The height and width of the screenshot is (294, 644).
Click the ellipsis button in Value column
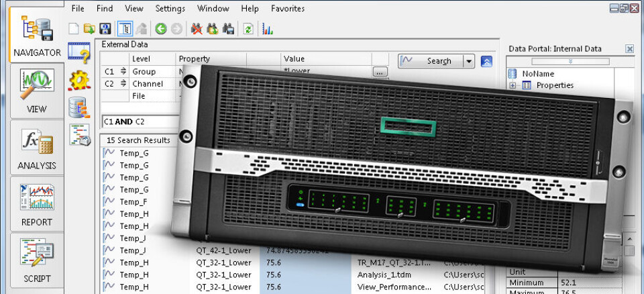pyautogui.click(x=380, y=72)
